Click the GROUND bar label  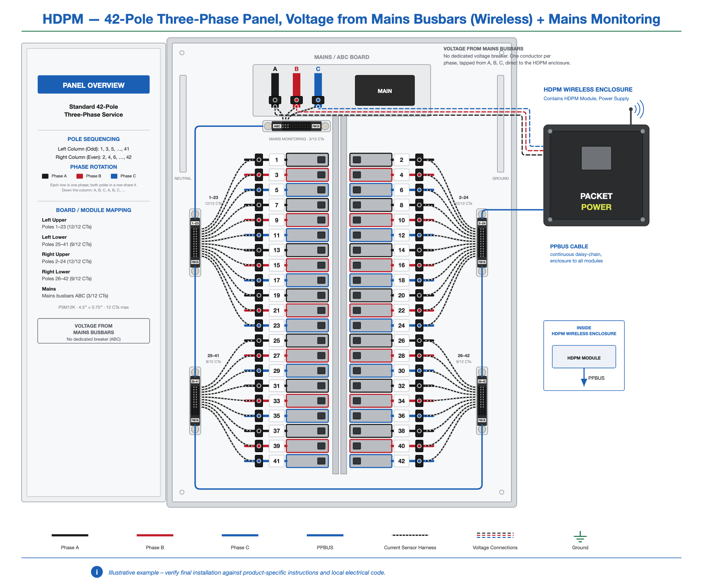pyautogui.click(x=500, y=178)
